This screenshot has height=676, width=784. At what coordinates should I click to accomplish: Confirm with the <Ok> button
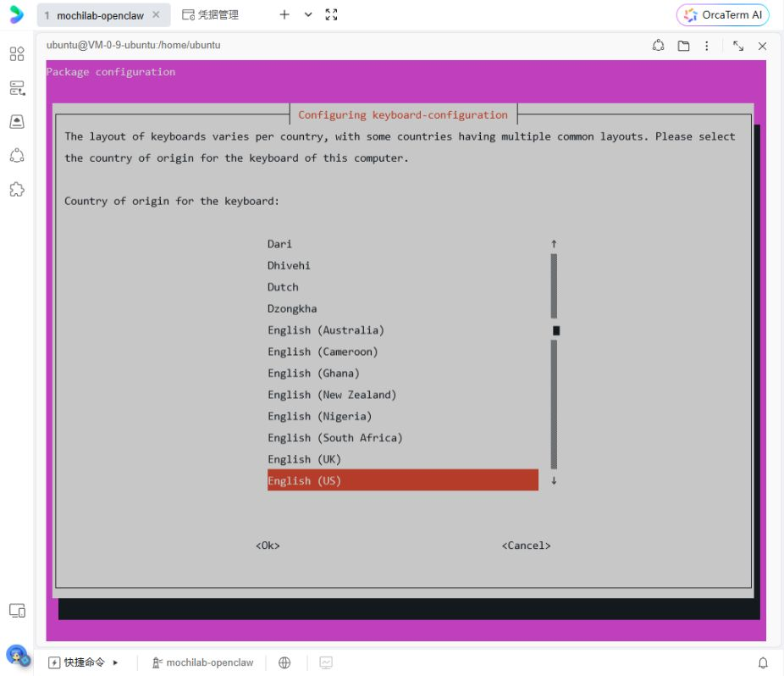pos(268,546)
